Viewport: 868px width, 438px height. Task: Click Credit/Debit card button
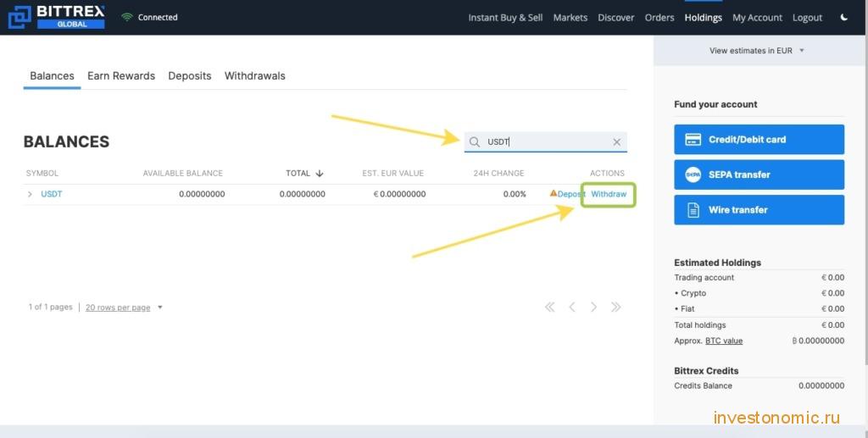tap(759, 139)
